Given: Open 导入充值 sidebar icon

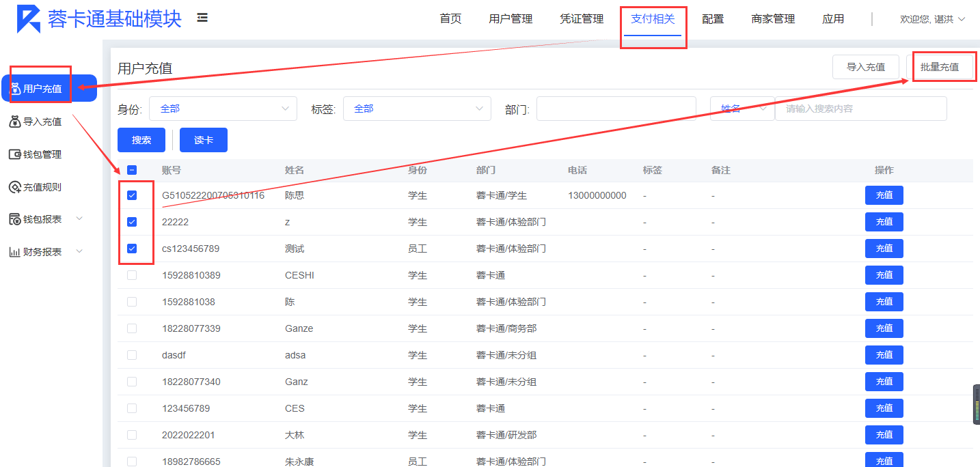Looking at the screenshot, I should pyautogui.click(x=15, y=122).
